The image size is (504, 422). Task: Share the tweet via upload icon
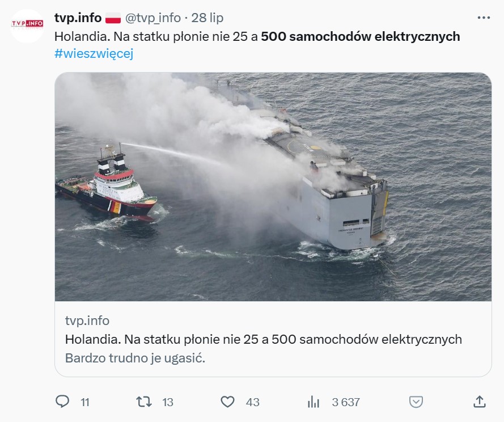click(x=480, y=402)
